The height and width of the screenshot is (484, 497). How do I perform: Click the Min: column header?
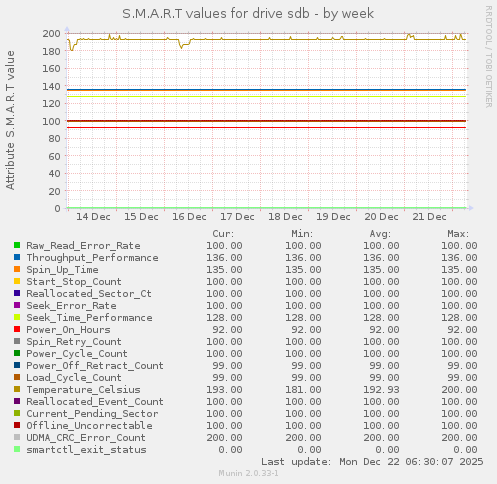302,234
